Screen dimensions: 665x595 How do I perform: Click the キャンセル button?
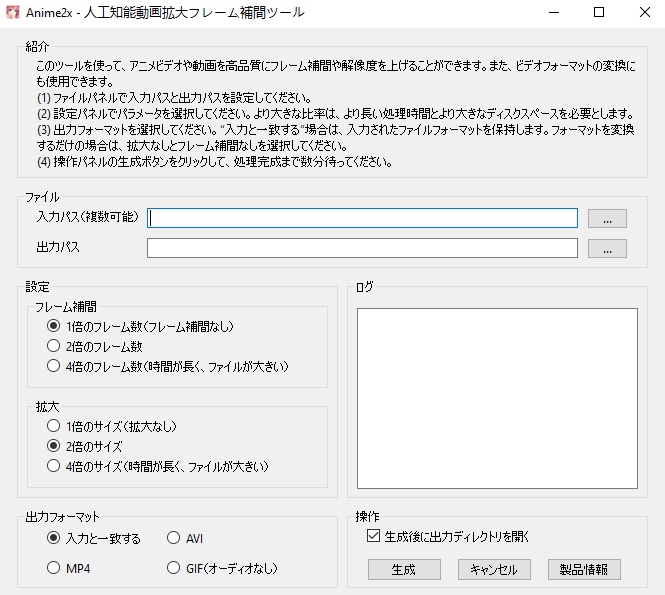[x=494, y=569]
